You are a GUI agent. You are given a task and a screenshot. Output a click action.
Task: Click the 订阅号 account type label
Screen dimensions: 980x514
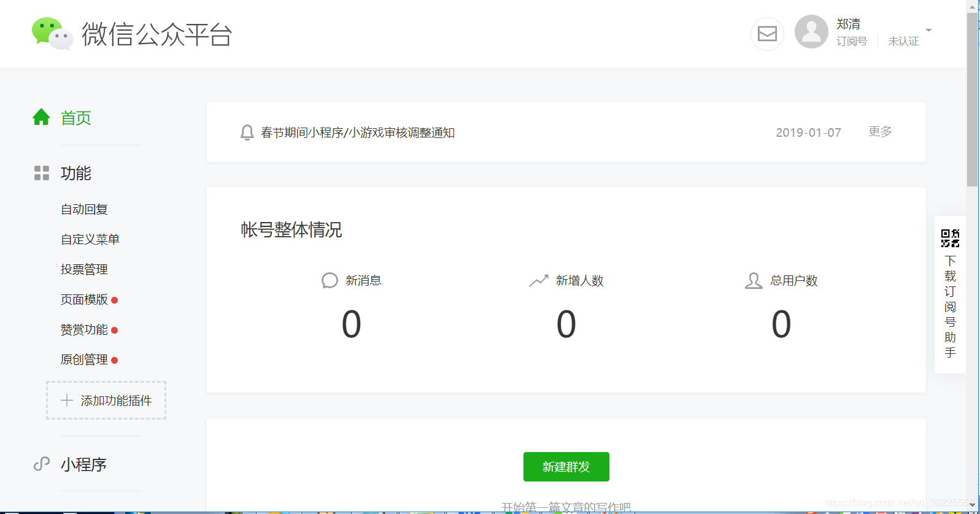852,41
